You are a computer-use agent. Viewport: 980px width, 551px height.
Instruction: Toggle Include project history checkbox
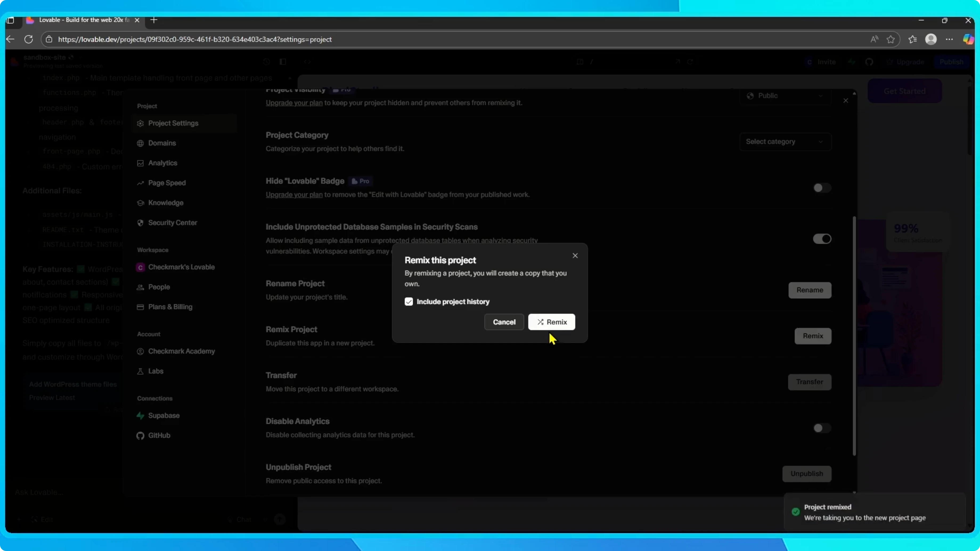click(x=409, y=302)
